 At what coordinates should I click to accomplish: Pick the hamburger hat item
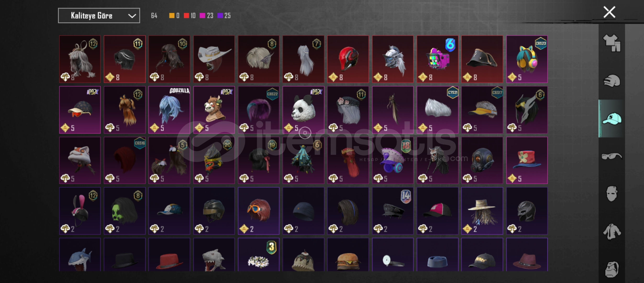[348, 255]
